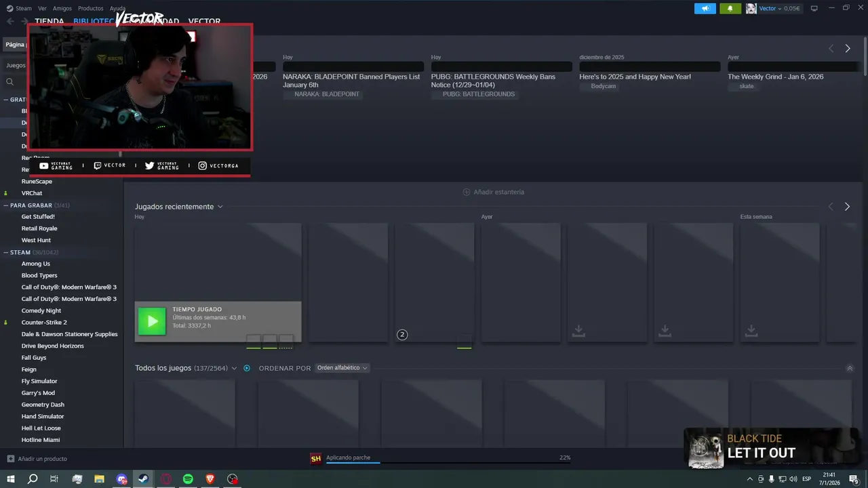Open Opera GX from taskbar

click(x=165, y=479)
